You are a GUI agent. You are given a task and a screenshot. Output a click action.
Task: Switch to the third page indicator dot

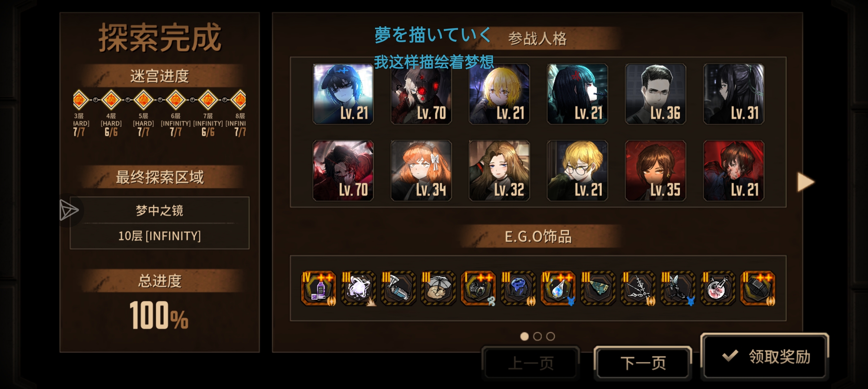[551, 336]
